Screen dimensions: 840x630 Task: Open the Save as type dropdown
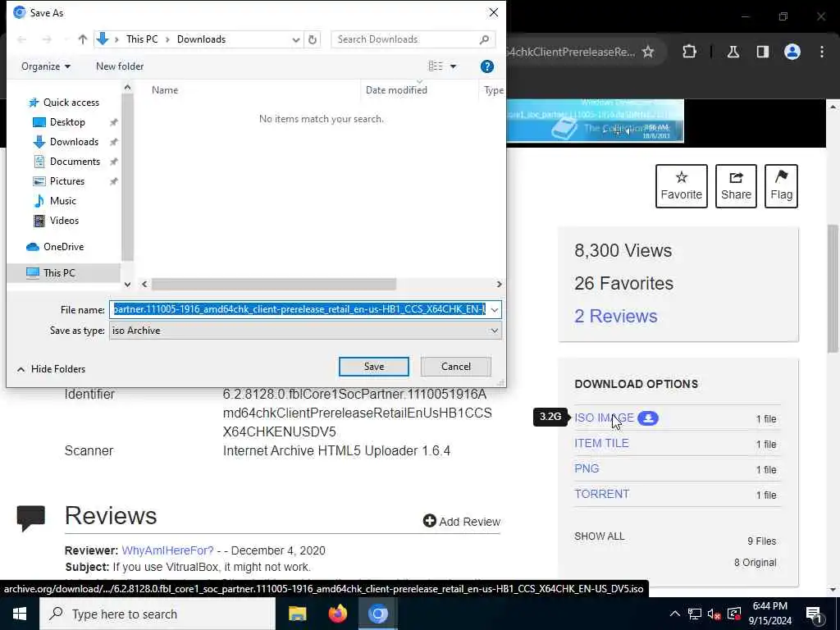(305, 331)
